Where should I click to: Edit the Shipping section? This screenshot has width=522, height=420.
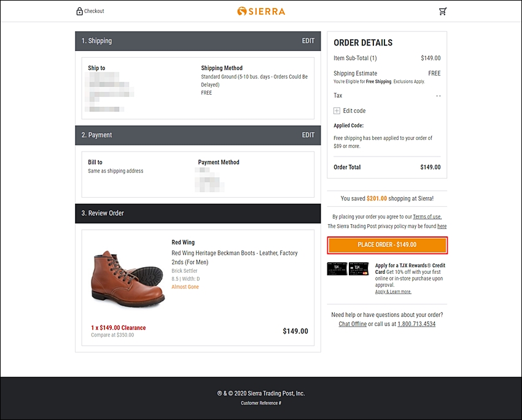tap(308, 41)
